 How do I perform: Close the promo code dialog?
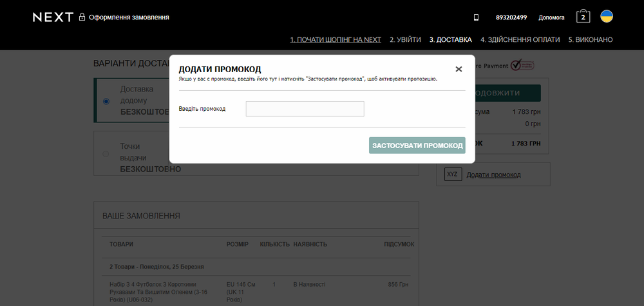tap(459, 69)
